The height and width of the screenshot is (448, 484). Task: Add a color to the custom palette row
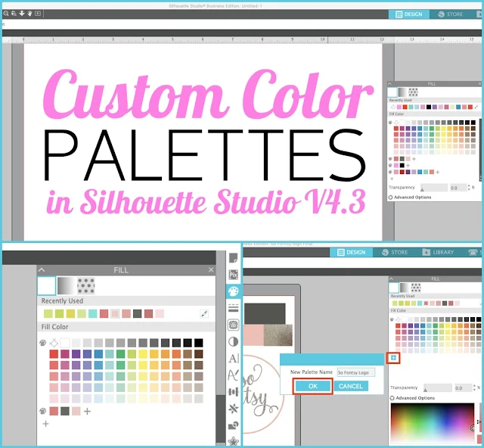pyautogui.click(x=88, y=411)
